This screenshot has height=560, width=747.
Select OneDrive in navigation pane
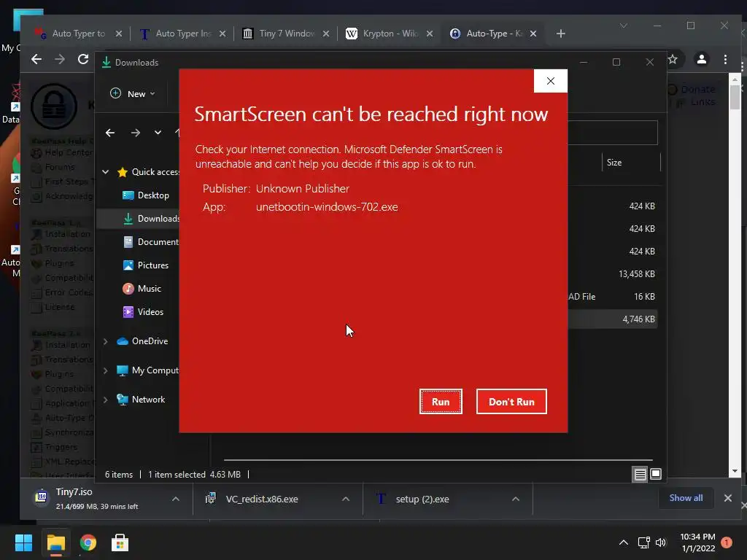point(142,341)
